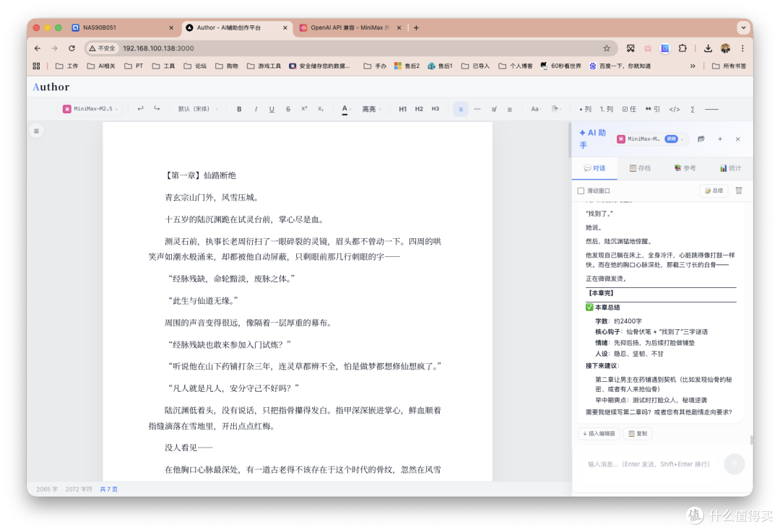Image resolution: width=780 pixels, height=532 pixels.
Task: Click the Author logo
Action: tap(51, 87)
